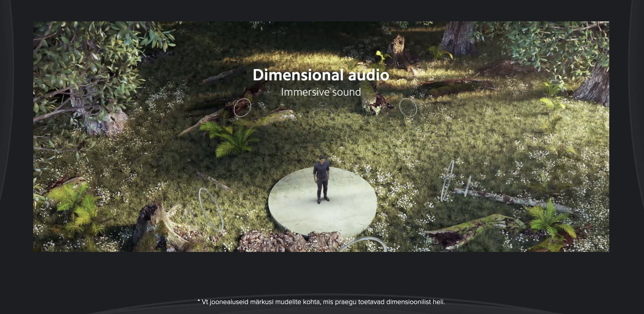Click the Dimensional audio video title
Screen dimensions: 644x314
coord(321,75)
